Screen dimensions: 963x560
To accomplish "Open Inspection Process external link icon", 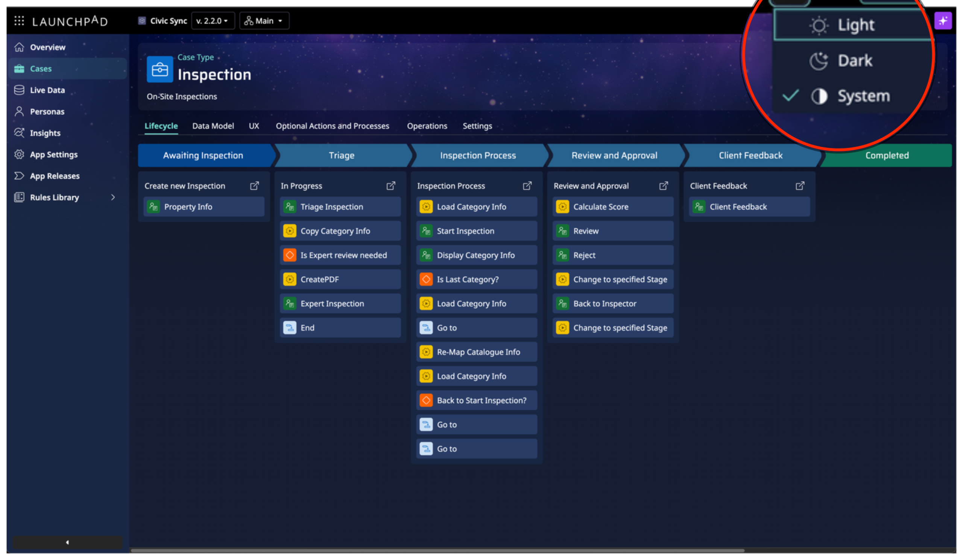I will pyautogui.click(x=527, y=186).
